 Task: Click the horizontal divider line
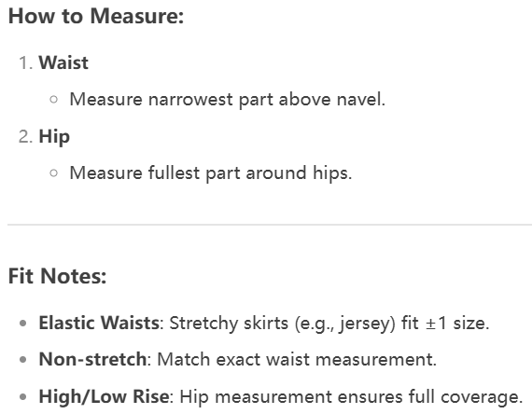[270, 225]
